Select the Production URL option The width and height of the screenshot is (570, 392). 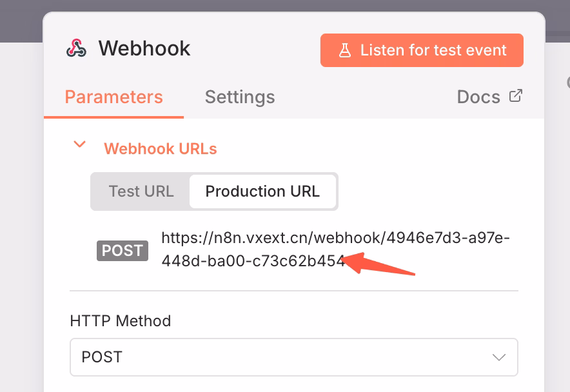[x=262, y=191]
